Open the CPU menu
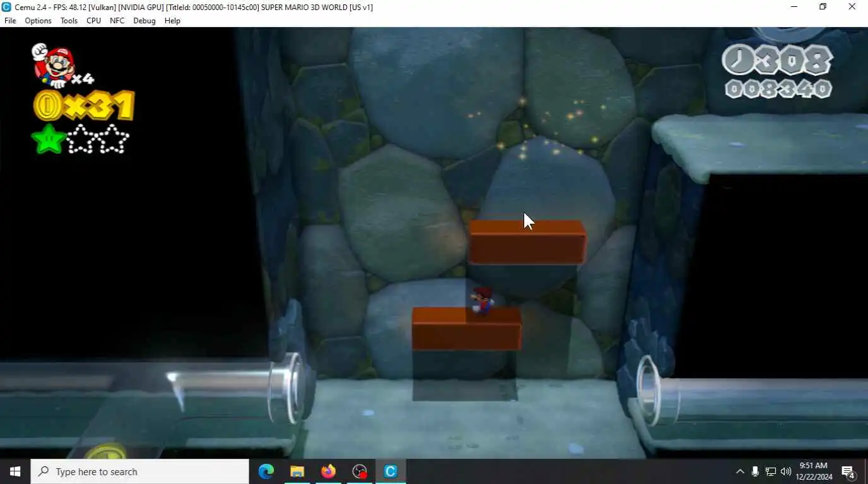This screenshot has height=484, width=868. pos(93,21)
